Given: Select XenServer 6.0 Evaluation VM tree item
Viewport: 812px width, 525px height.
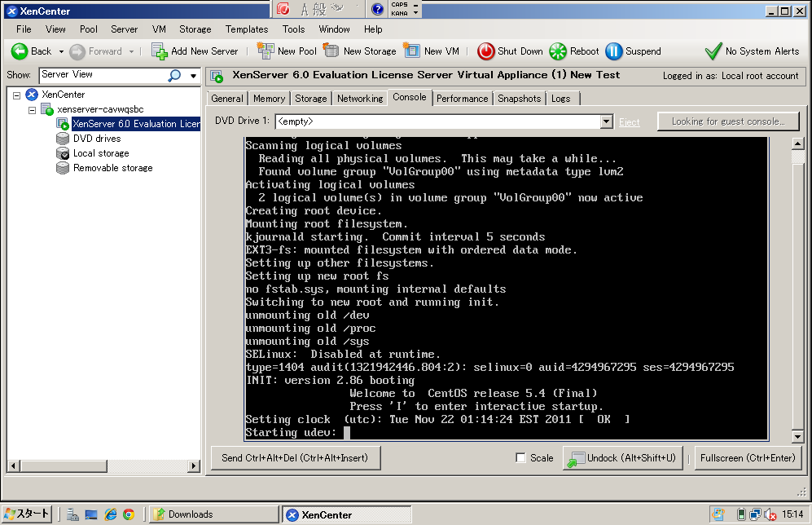Looking at the screenshot, I should coord(136,124).
